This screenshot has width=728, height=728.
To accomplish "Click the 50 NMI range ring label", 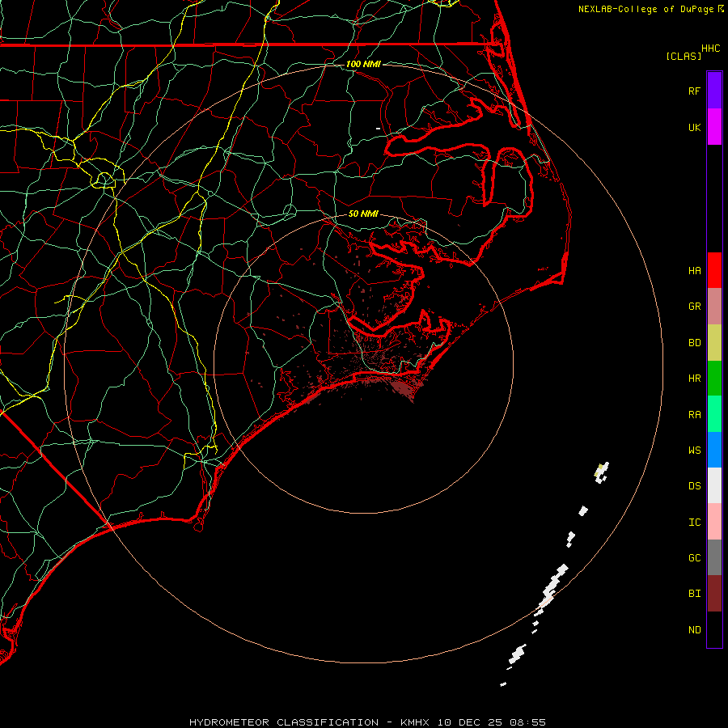I will (x=363, y=214).
